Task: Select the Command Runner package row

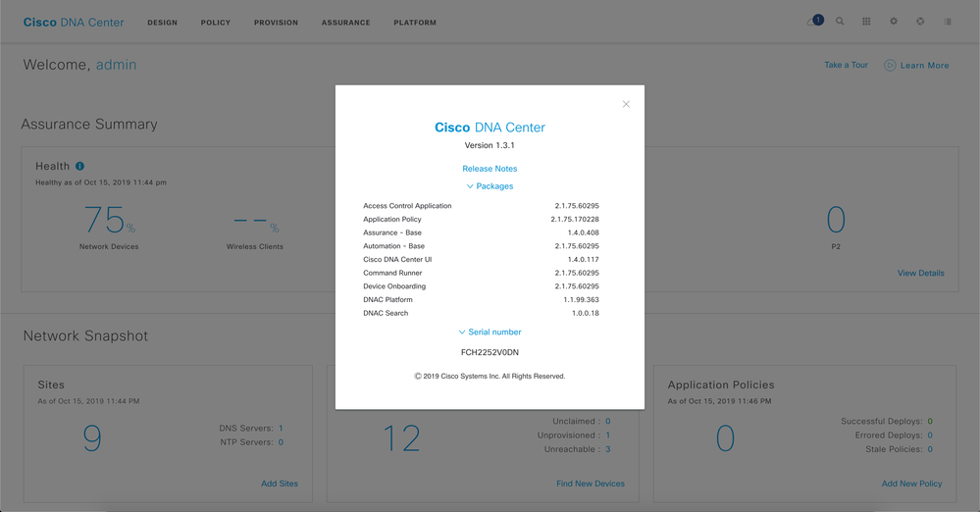Action: tap(482, 274)
